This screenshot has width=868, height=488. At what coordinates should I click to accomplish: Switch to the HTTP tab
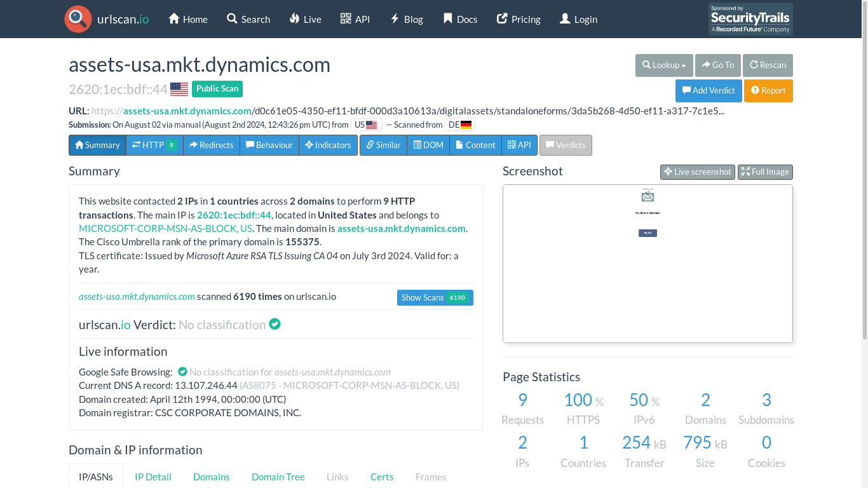click(x=154, y=145)
